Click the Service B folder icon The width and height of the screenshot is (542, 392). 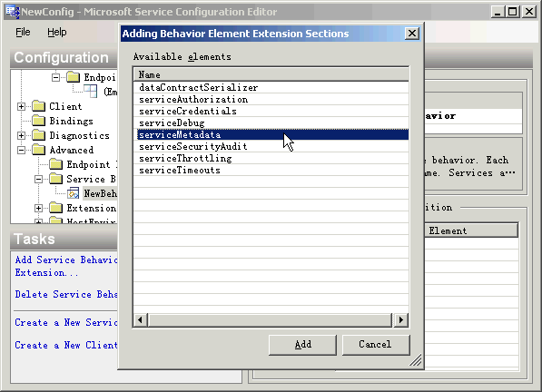56,179
